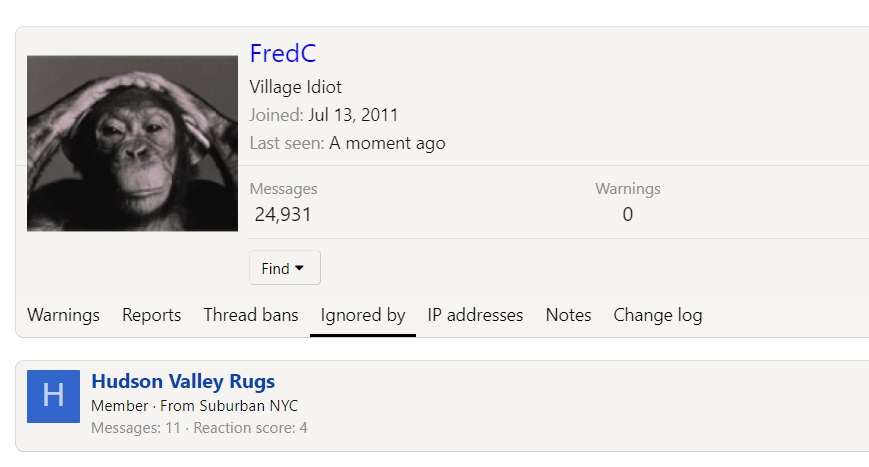The image size is (869, 467).
Task: Switch to the Reports tab
Action: pyautogui.click(x=151, y=315)
